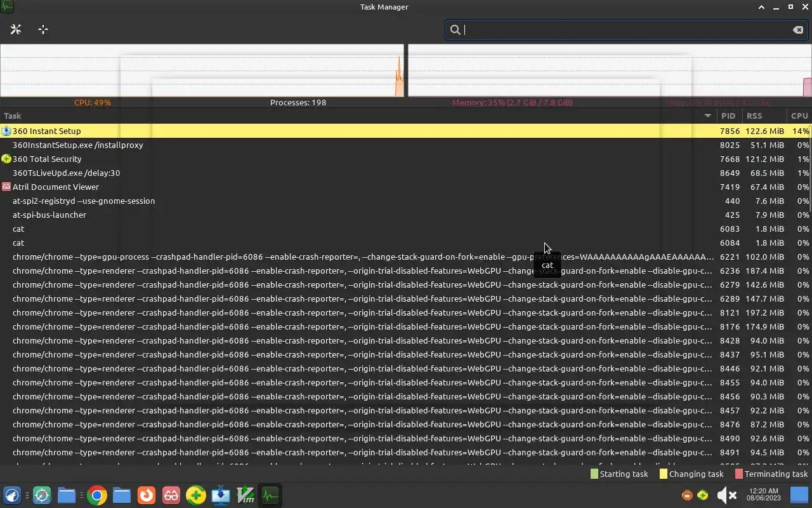Image resolution: width=812 pixels, height=508 pixels.
Task: Click PID value 8457
Action: [x=730, y=410]
